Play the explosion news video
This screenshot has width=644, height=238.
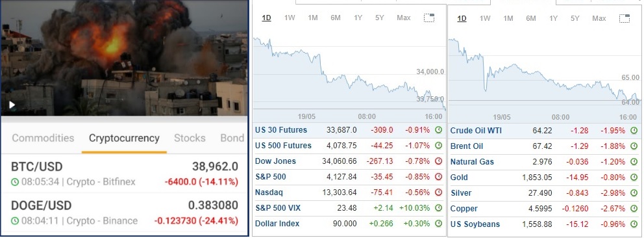12,105
